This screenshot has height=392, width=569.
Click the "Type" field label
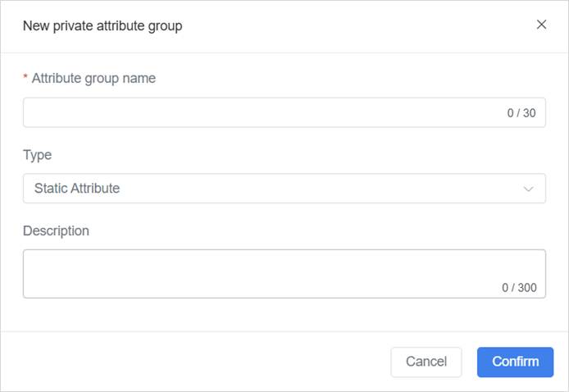tap(37, 155)
